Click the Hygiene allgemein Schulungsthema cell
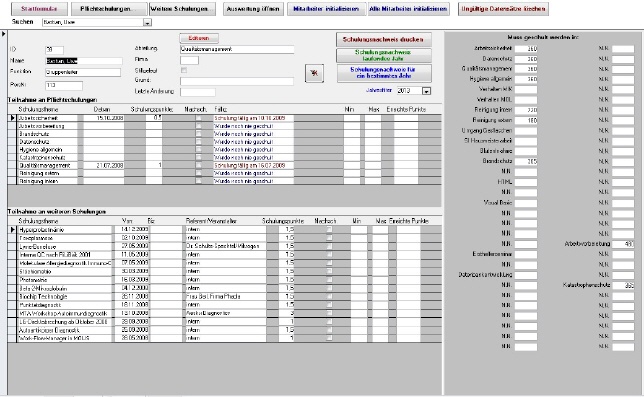 (47, 149)
